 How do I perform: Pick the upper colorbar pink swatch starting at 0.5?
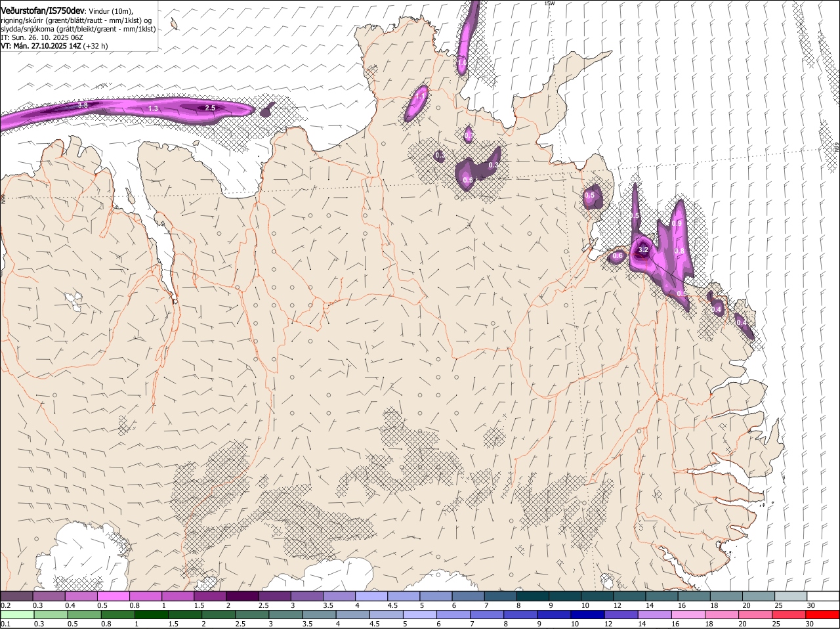point(113,596)
